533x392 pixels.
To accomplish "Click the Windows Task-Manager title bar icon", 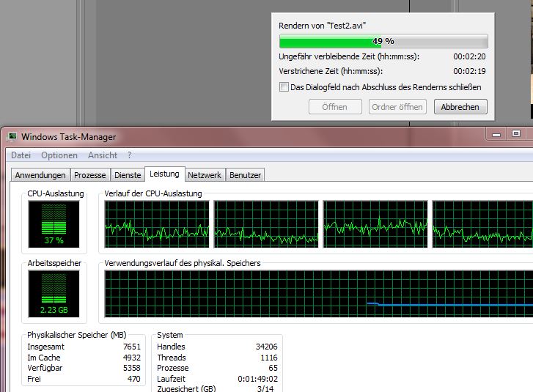I will point(12,137).
